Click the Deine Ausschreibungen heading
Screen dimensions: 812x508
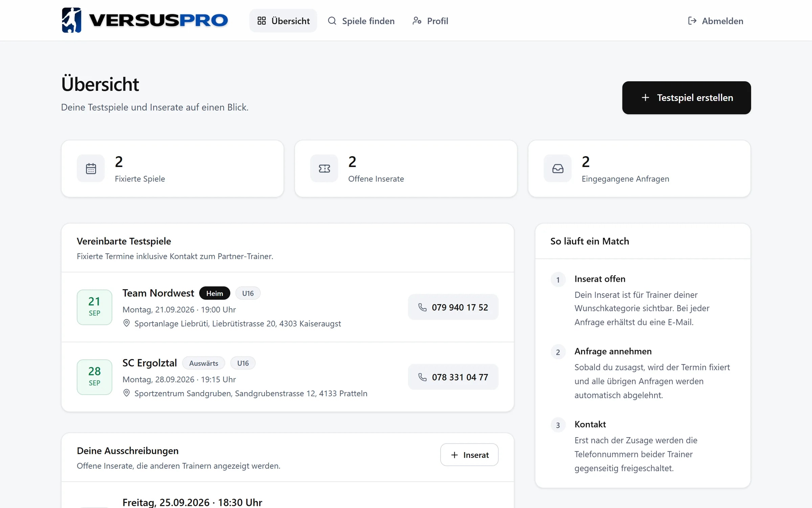(x=128, y=451)
